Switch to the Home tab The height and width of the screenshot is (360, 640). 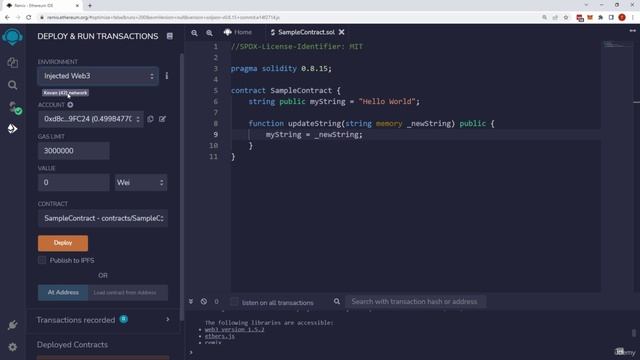tap(238, 32)
